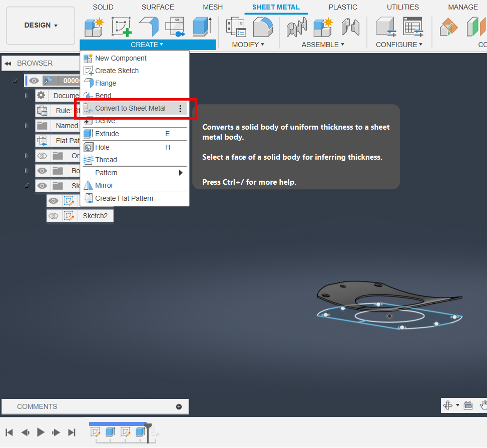The width and height of the screenshot is (487, 448).
Task: Show the Origin folder via its eye toggle
Action: pos(43,156)
